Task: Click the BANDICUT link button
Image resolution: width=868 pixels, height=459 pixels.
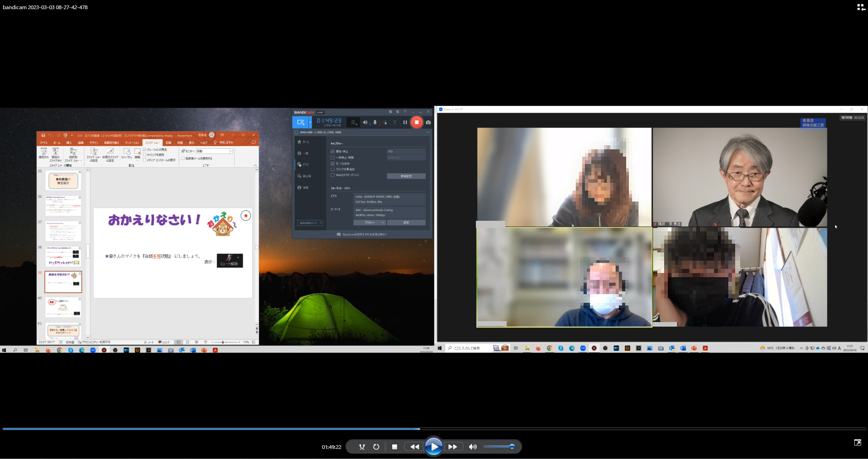Action: 311,223
